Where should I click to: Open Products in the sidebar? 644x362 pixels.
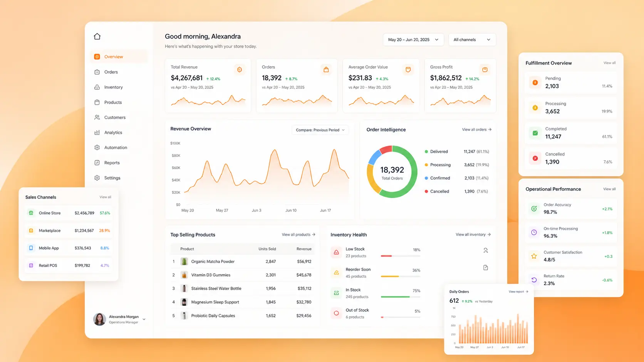[x=119, y=102]
